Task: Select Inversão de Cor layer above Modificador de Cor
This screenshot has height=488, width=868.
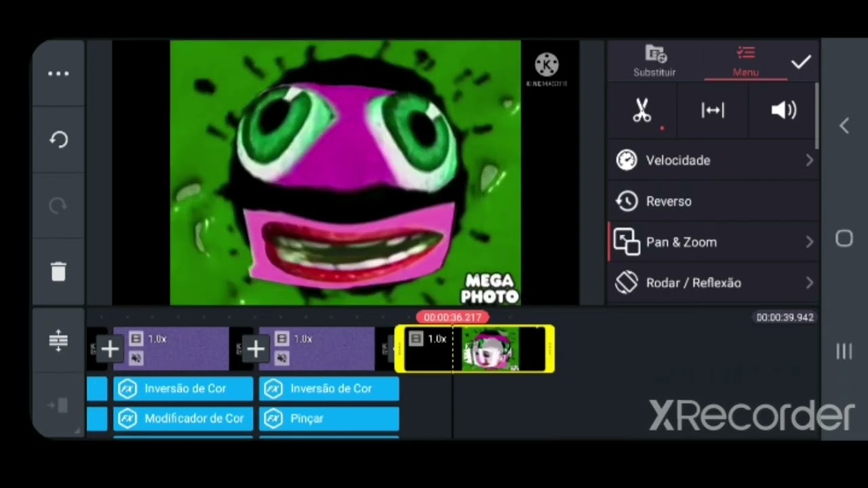Action: pyautogui.click(x=183, y=388)
